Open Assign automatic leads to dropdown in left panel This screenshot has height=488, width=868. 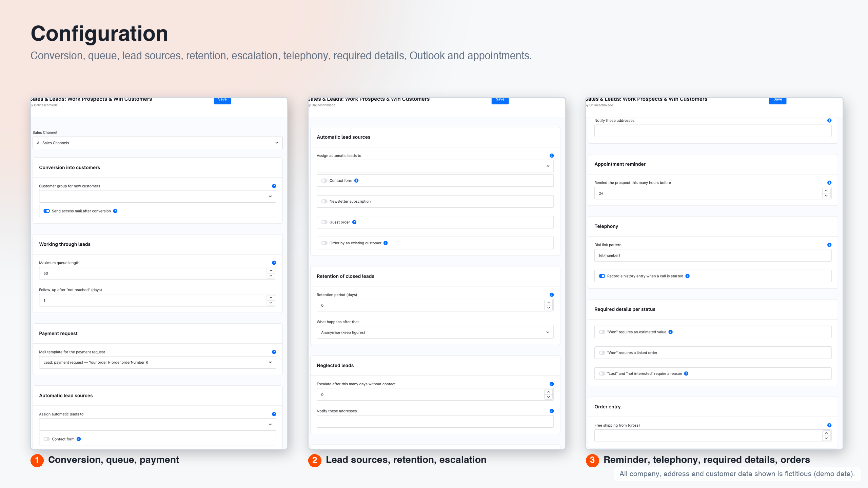(x=157, y=425)
